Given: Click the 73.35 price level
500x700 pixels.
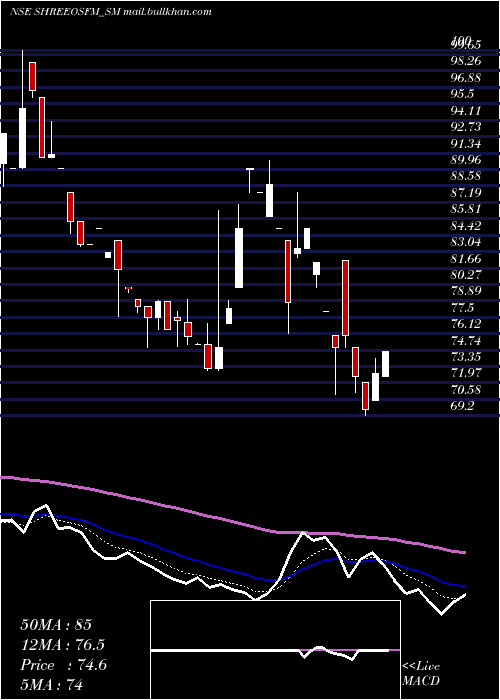Looking at the screenshot, I should [466, 357].
